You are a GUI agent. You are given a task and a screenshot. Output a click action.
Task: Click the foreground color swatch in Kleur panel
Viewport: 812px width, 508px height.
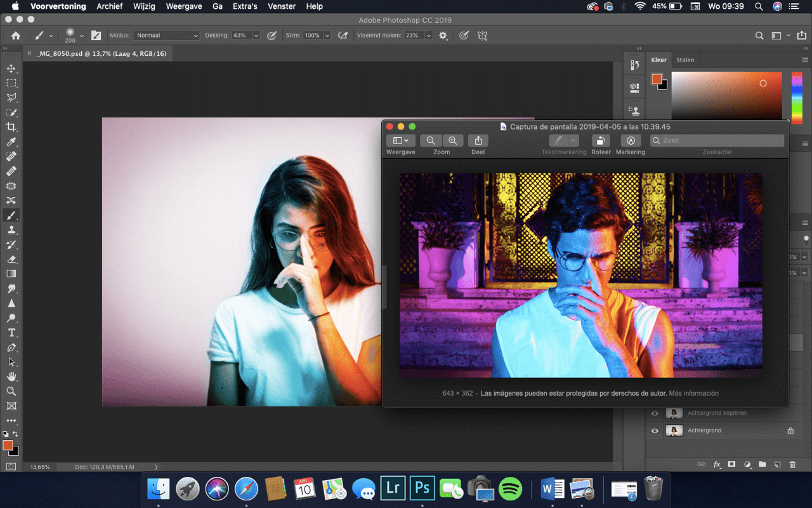[x=657, y=79]
